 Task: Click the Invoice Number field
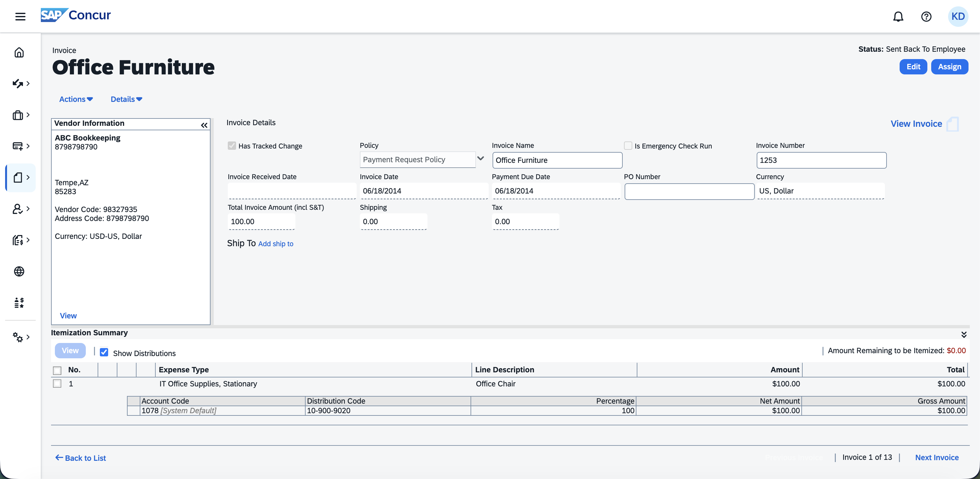821,160
